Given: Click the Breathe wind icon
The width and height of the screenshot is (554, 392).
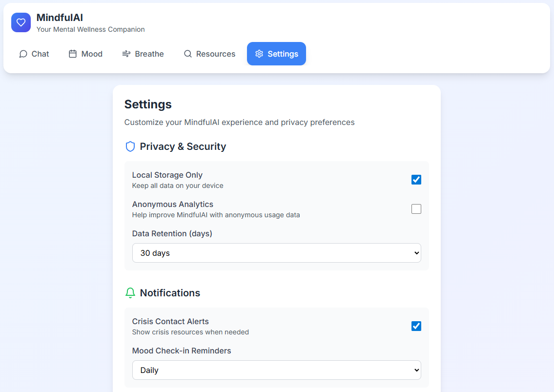Looking at the screenshot, I should pyautogui.click(x=126, y=54).
